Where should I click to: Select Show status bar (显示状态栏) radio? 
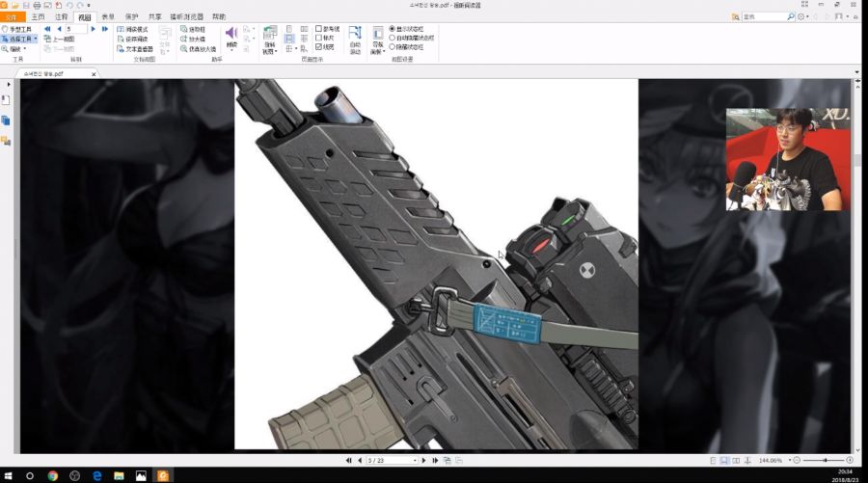click(x=392, y=29)
